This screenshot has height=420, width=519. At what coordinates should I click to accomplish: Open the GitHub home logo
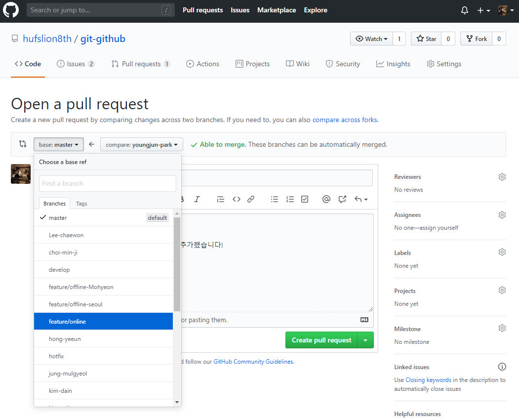(x=11, y=10)
